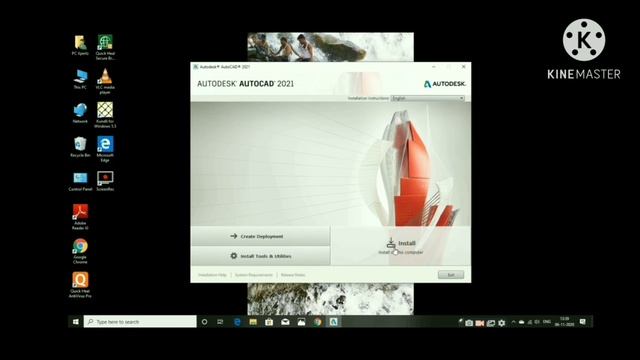Open Network desktop icon
The height and width of the screenshot is (360, 640).
pos(80,113)
